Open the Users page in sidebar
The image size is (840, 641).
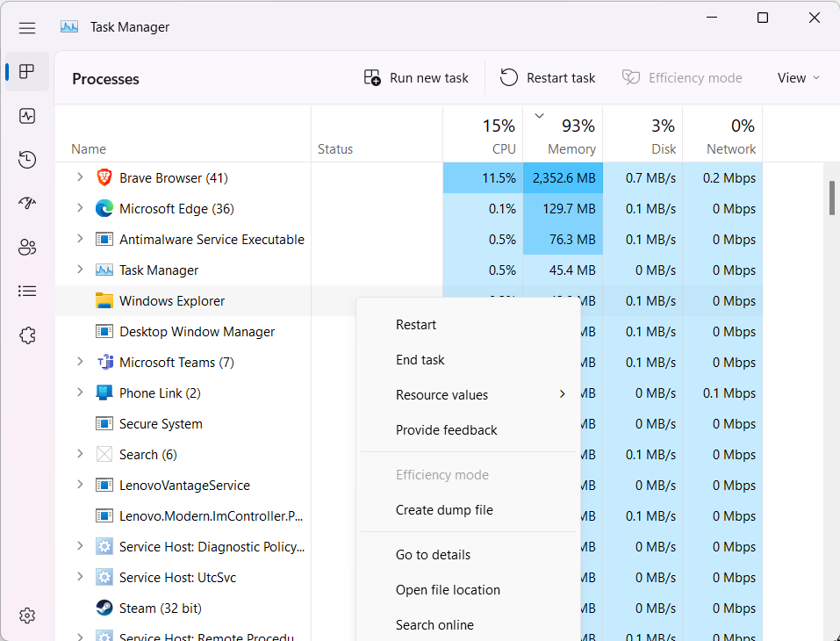click(x=27, y=248)
